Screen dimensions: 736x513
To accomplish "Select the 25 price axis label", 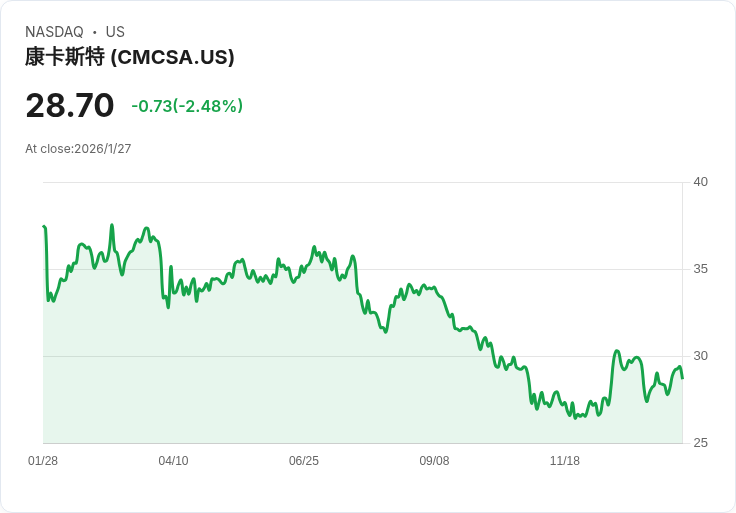I will tap(700, 443).
